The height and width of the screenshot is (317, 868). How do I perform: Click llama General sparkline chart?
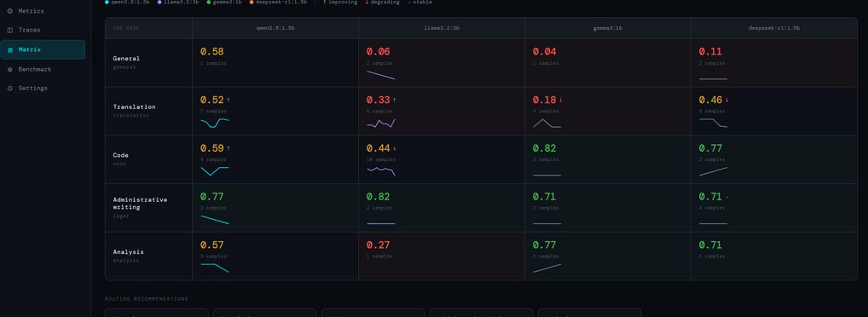pos(381,75)
